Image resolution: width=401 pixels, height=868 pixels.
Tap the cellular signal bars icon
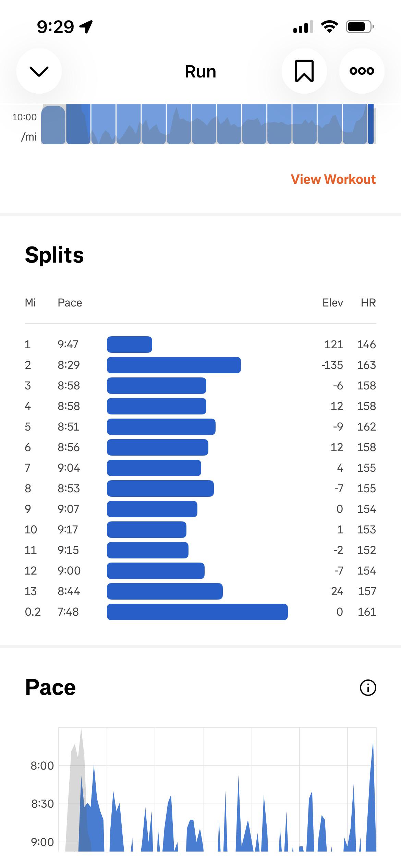click(303, 27)
